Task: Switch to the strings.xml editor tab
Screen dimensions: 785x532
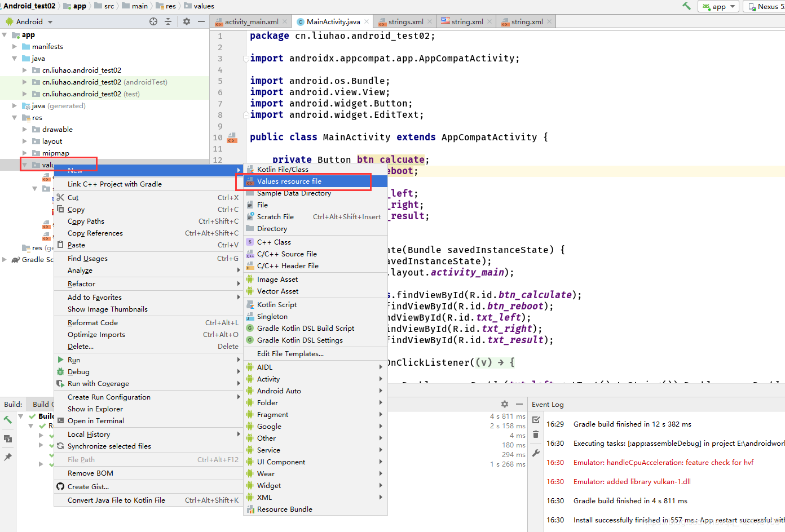Action: point(405,21)
